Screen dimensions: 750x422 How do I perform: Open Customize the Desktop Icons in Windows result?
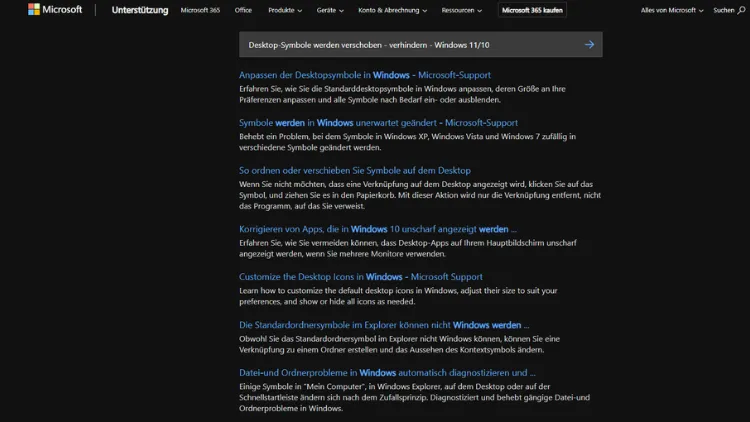(361, 277)
